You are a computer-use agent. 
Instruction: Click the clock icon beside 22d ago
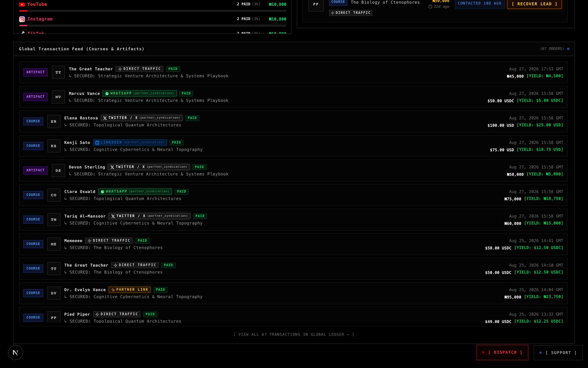[x=430, y=7]
